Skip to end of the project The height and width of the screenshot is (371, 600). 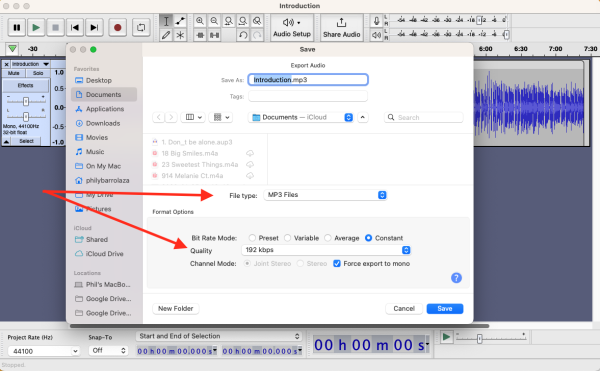(x=94, y=28)
